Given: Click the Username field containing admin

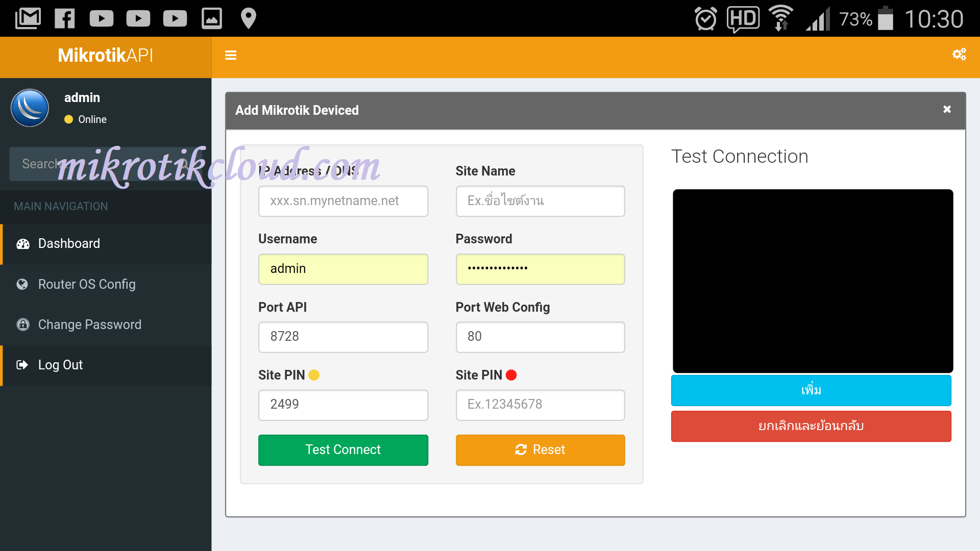Looking at the screenshot, I should point(343,269).
